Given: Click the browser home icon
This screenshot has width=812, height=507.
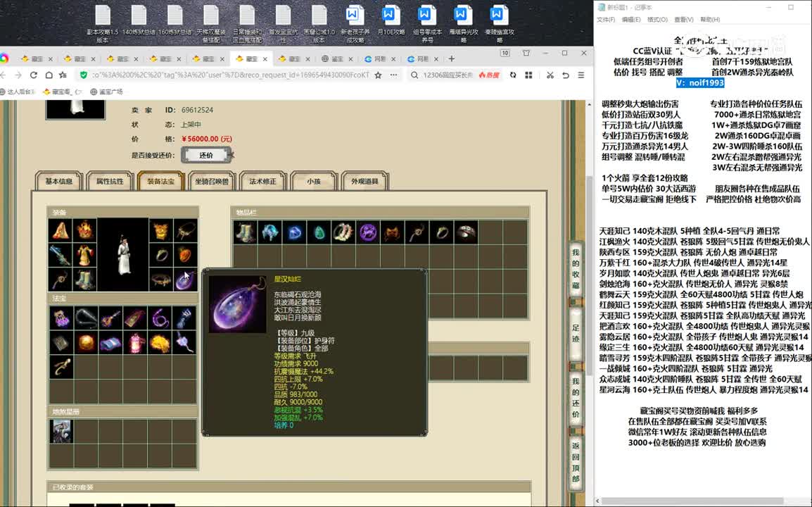Looking at the screenshot, I should click(x=49, y=75).
